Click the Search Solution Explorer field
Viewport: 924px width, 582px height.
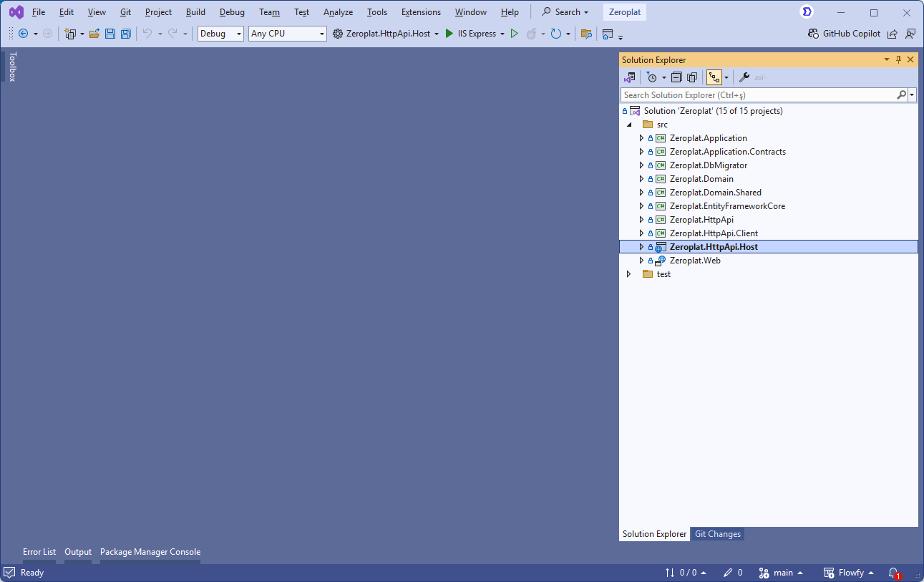(759, 95)
